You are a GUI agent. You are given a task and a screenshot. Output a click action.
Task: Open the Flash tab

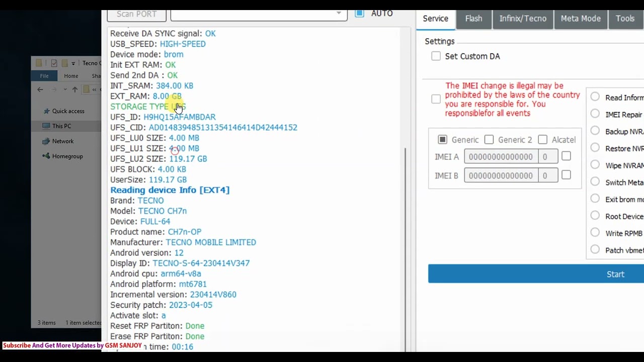tap(473, 19)
